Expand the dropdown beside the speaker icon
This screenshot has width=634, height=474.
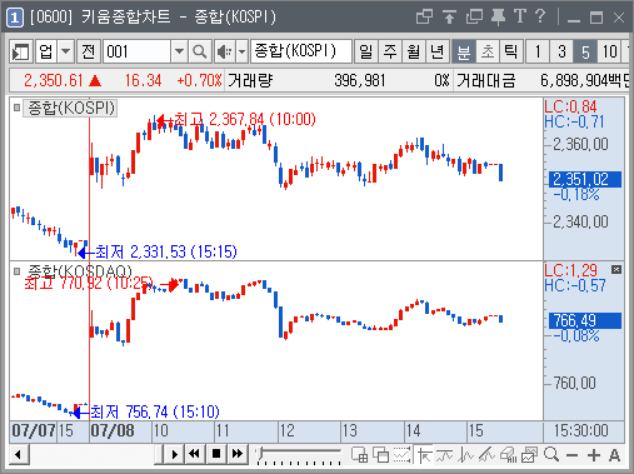click(x=242, y=51)
